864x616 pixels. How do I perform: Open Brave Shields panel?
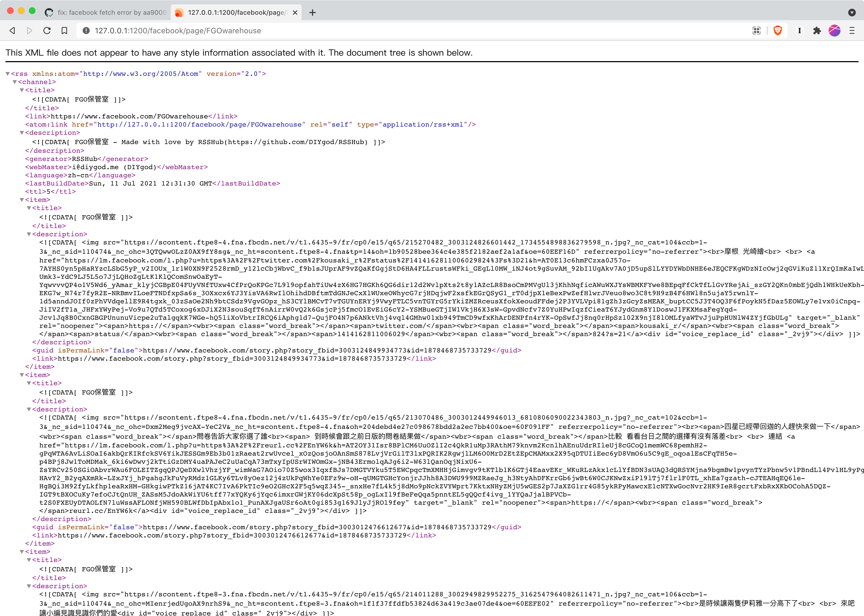[778, 31]
